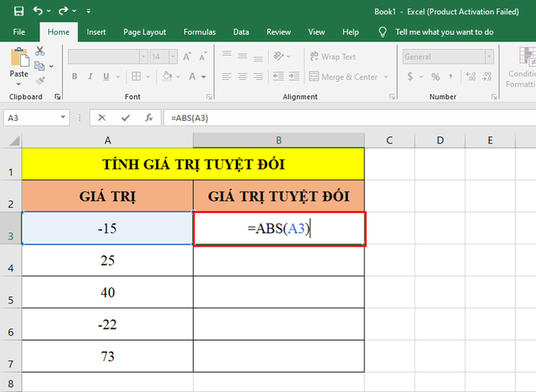Open the Alignment dialog launcher
The width and height of the screenshot is (536, 392).
tap(392, 97)
